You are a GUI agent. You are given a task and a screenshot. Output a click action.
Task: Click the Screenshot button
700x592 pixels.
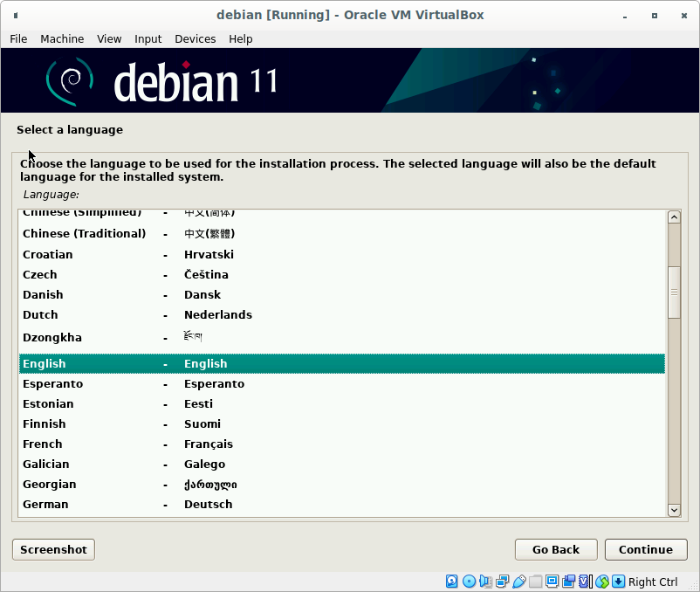click(x=53, y=549)
